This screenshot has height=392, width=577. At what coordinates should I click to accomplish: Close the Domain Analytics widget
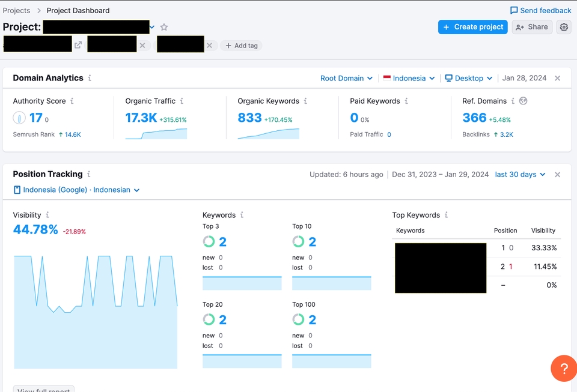click(558, 78)
